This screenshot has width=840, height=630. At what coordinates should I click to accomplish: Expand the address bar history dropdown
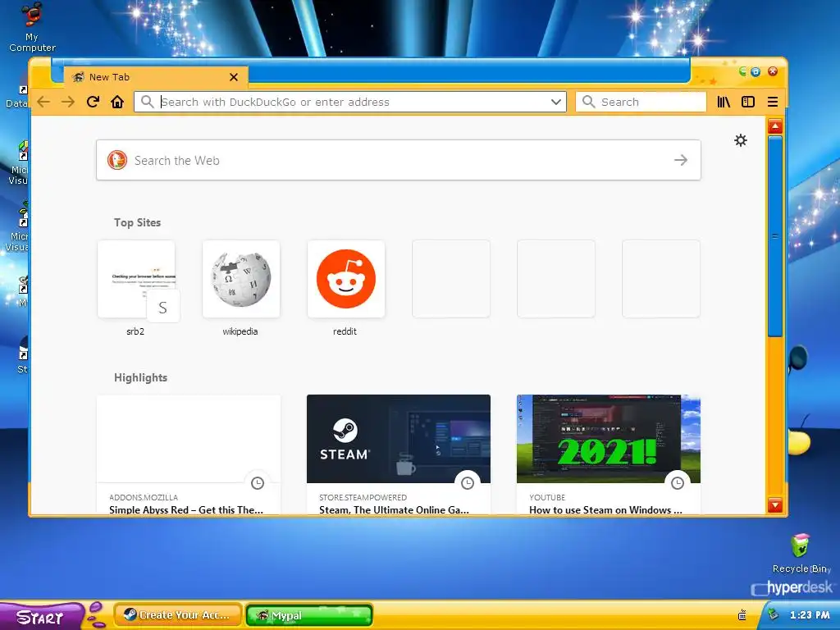tap(556, 102)
